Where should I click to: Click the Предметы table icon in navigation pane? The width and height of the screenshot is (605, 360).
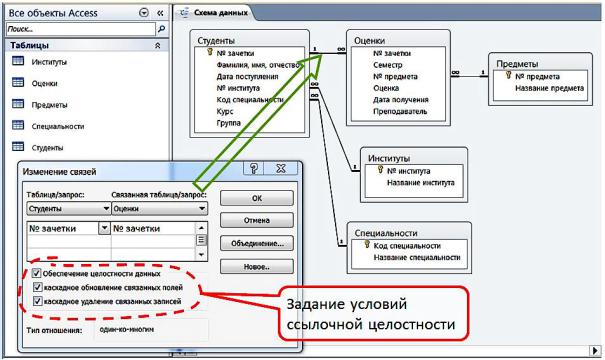18,104
